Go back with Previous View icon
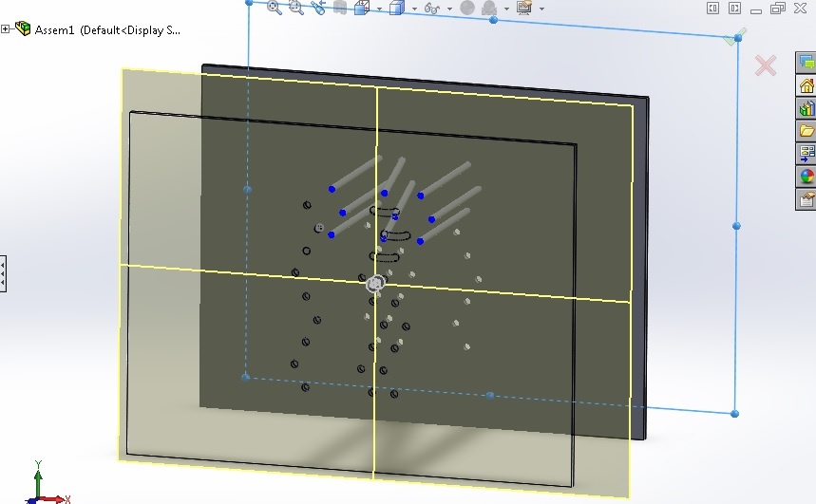Image resolution: width=816 pixels, height=504 pixels. 318,8
